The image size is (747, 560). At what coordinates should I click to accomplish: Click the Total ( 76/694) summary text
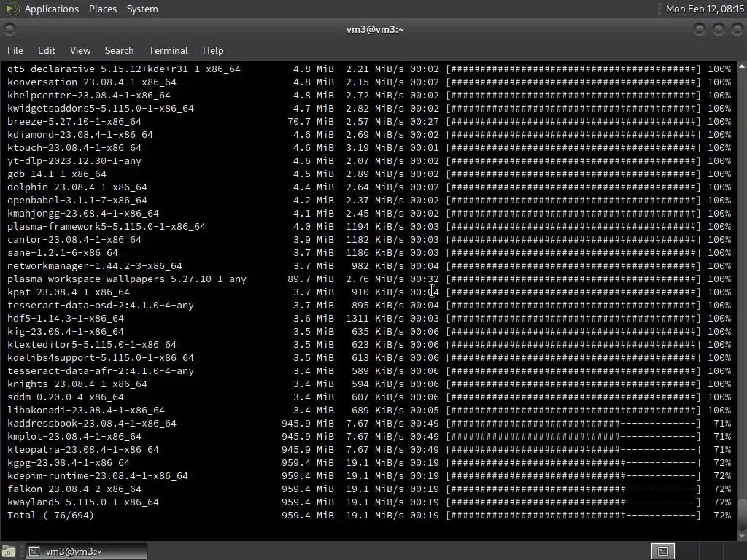[50, 516]
